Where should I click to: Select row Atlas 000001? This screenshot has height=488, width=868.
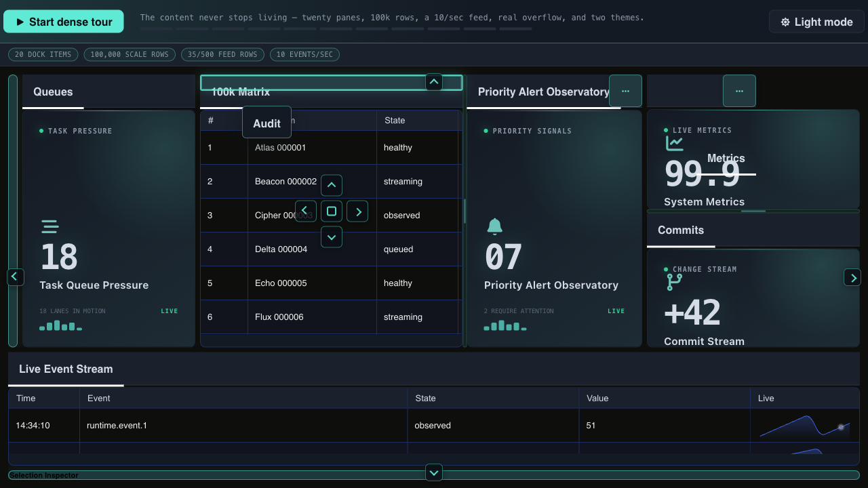pyautogui.click(x=331, y=148)
